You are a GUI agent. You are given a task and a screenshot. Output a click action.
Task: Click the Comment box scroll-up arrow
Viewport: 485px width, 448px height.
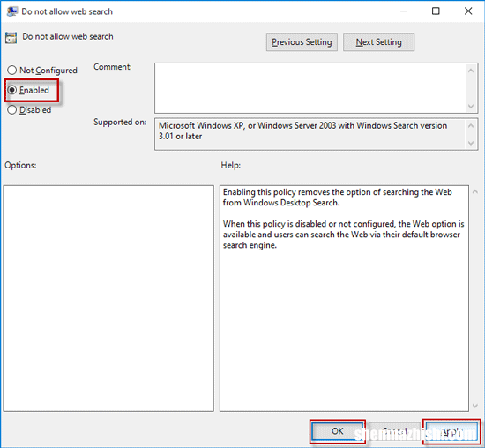pos(471,71)
